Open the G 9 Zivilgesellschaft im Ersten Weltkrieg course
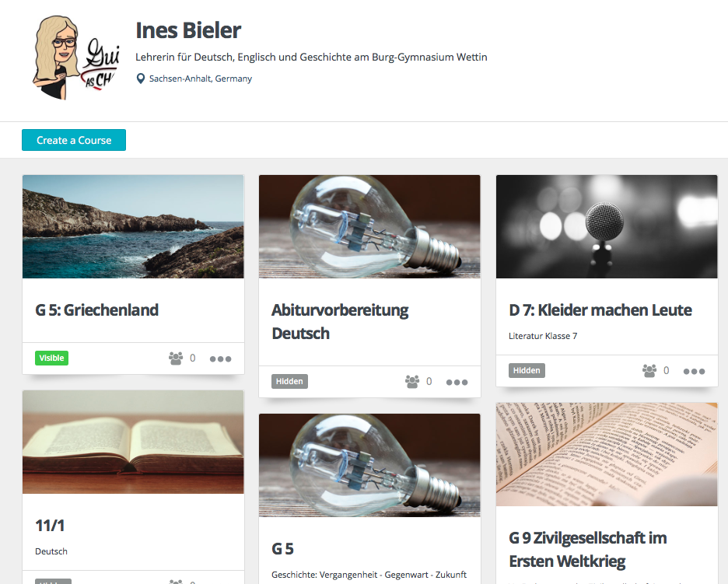Screen dimensions: 728x584 [x=587, y=549]
